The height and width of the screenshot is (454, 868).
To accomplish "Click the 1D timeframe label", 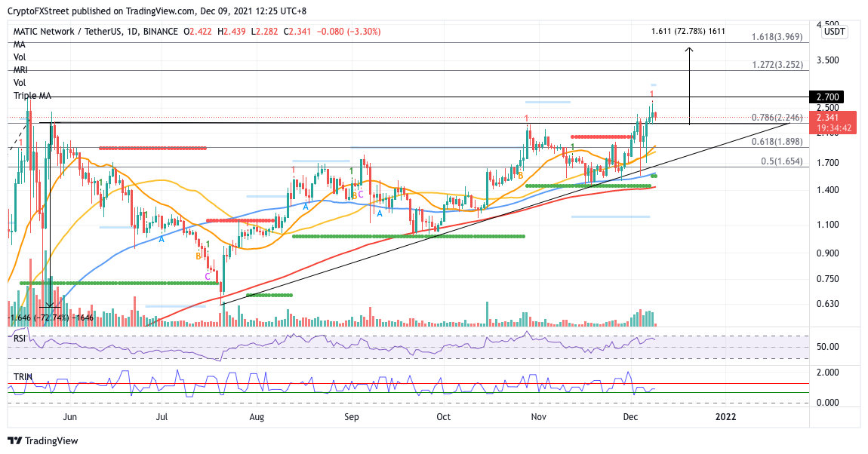I will coord(132,32).
